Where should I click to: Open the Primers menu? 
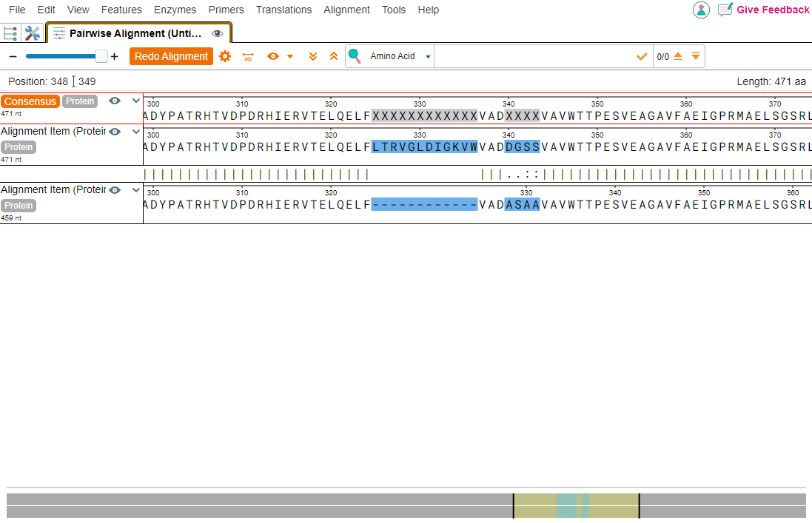pos(227,10)
